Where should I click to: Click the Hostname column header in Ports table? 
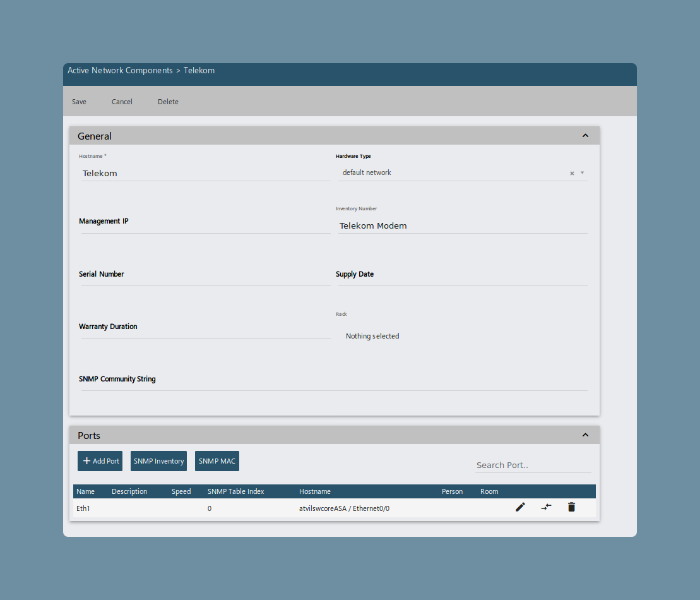click(315, 491)
